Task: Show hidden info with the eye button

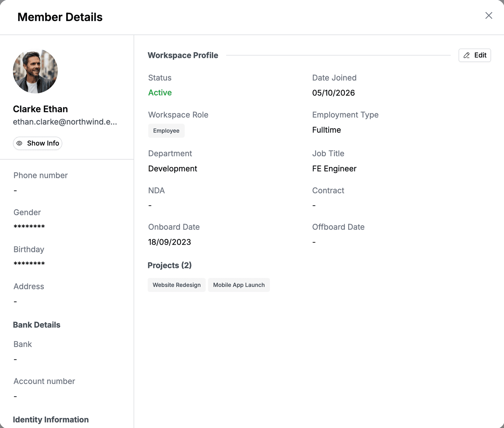Action: coord(37,143)
